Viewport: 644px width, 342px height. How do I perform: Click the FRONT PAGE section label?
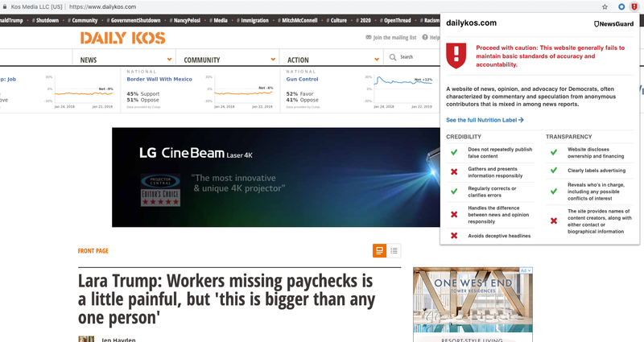coord(93,251)
